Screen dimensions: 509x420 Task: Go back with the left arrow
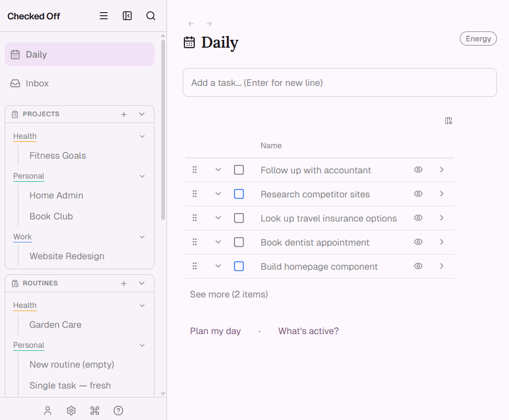tap(191, 24)
